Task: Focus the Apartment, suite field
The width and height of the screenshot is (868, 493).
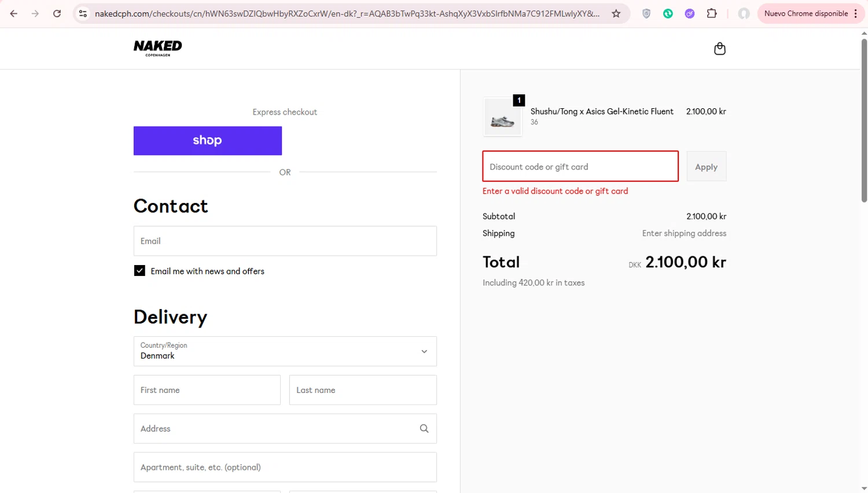Action: (x=285, y=467)
